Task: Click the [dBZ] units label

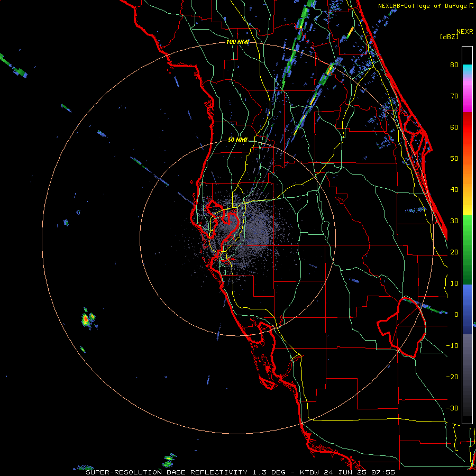Action: click(449, 37)
